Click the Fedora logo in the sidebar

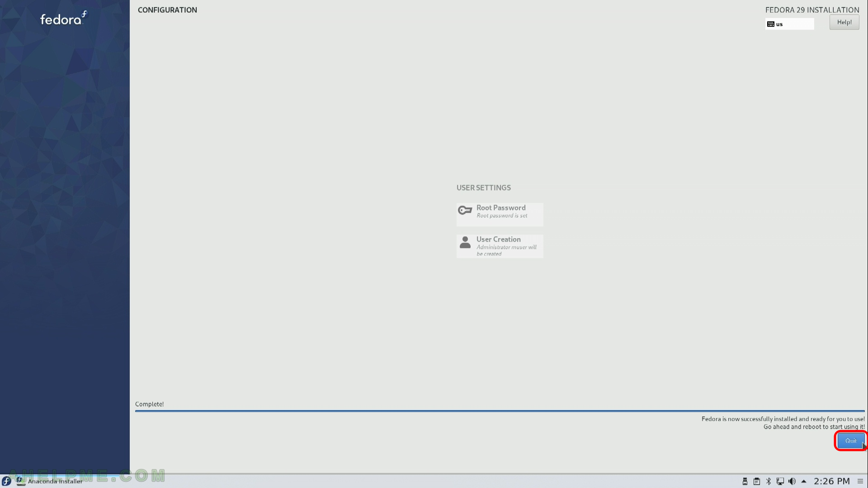click(63, 18)
